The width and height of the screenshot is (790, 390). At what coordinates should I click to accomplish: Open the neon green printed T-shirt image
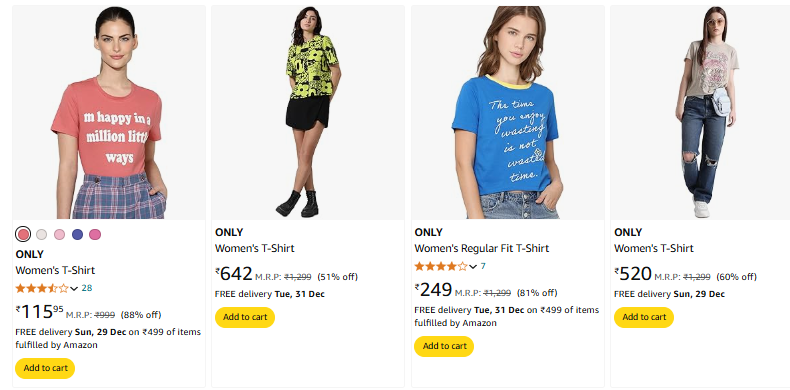click(x=307, y=112)
